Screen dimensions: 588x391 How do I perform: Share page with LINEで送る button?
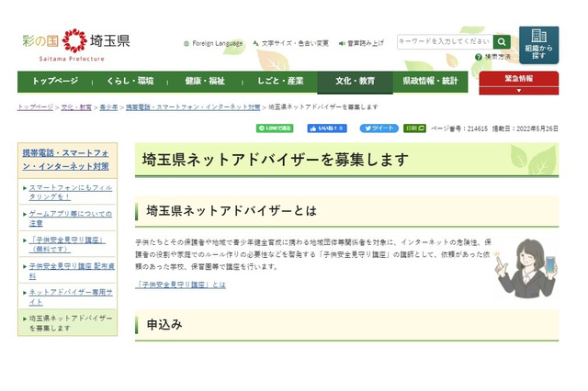(x=275, y=128)
